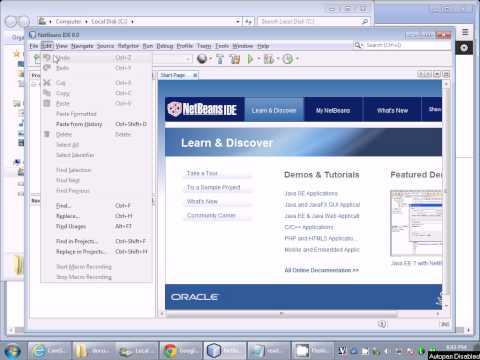The width and height of the screenshot is (480, 360).
Task: Choose Replace... in the Edit menu
Action: coord(96,216)
